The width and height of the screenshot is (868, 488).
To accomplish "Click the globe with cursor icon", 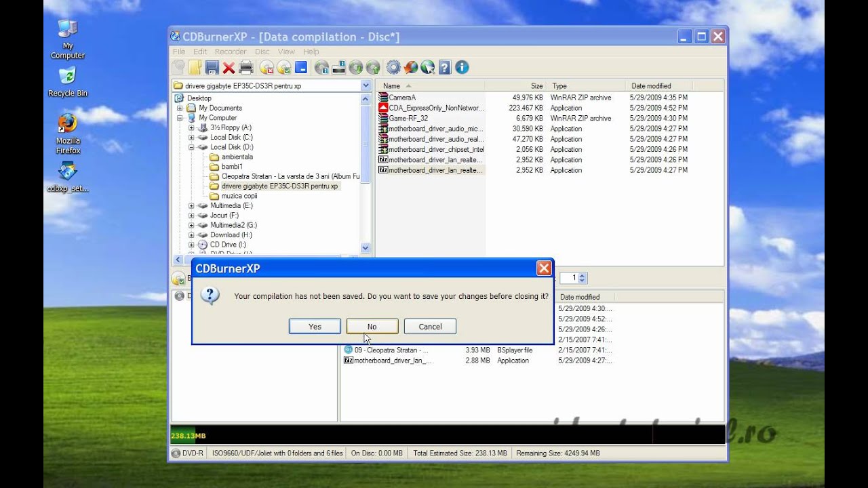I will pos(427,67).
